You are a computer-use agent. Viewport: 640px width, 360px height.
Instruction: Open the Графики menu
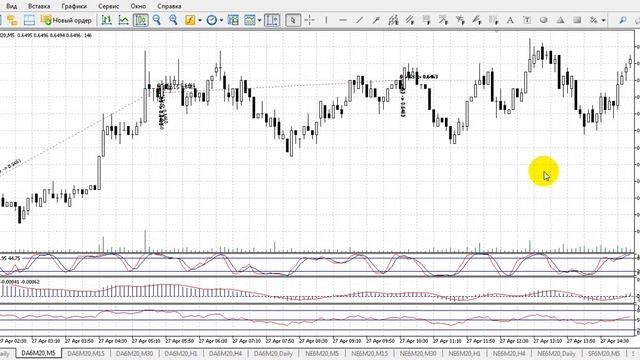(x=74, y=6)
